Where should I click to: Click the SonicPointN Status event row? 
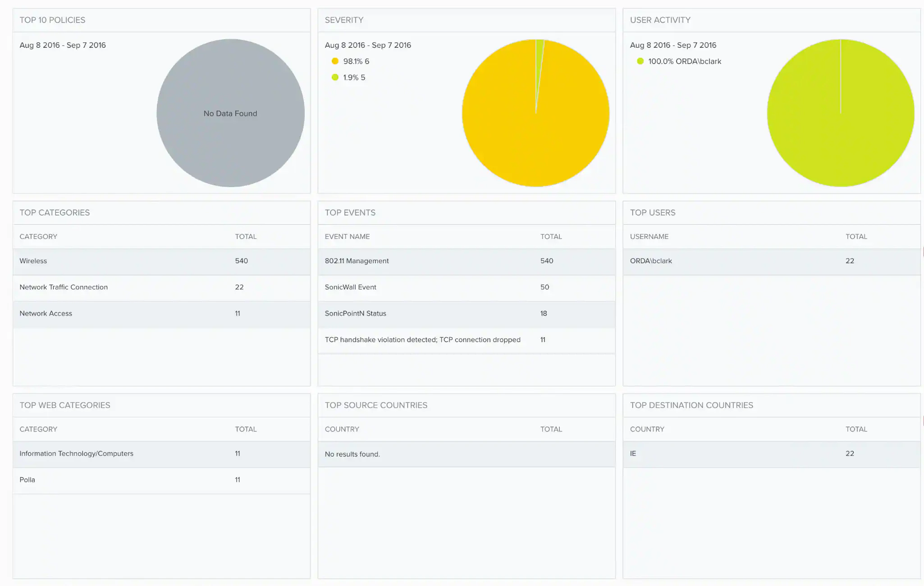click(x=355, y=313)
